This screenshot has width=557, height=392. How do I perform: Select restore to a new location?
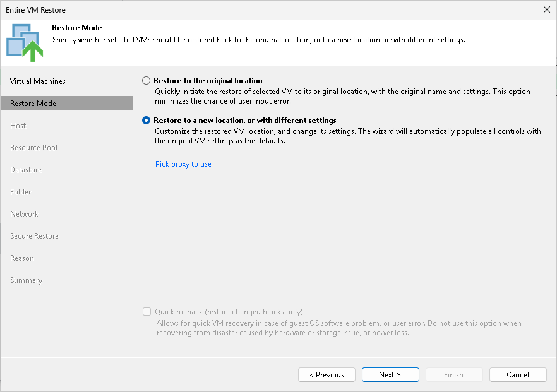146,120
